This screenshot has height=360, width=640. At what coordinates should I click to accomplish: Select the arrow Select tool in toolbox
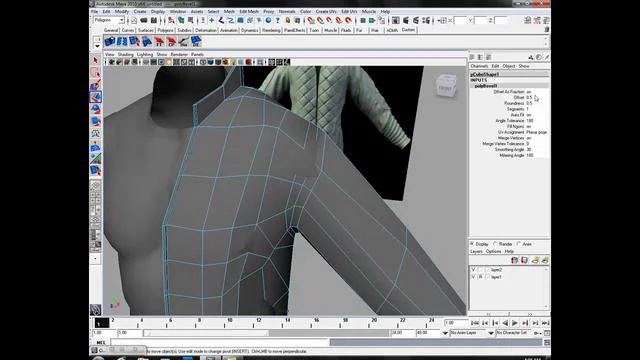pyautogui.click(x=96, y=61)
